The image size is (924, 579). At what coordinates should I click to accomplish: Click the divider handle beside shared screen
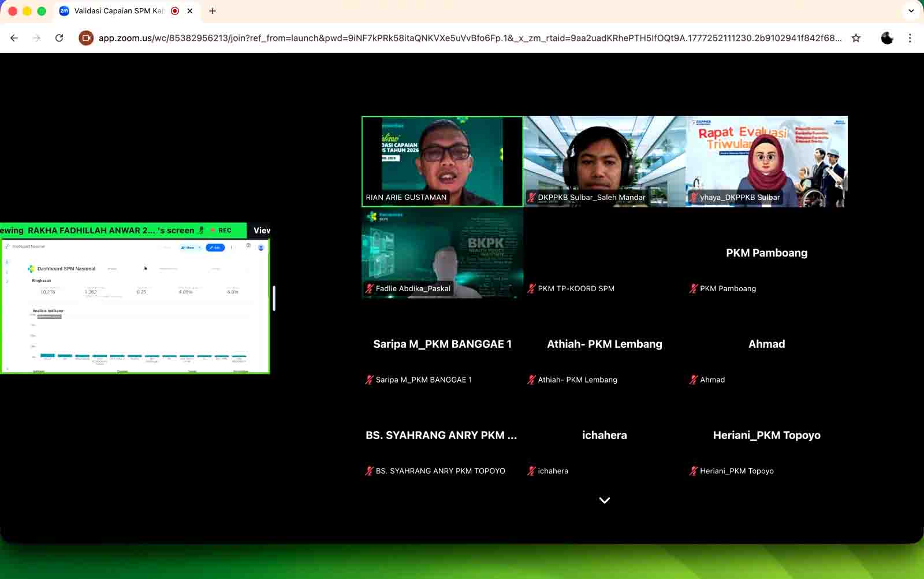274,298
